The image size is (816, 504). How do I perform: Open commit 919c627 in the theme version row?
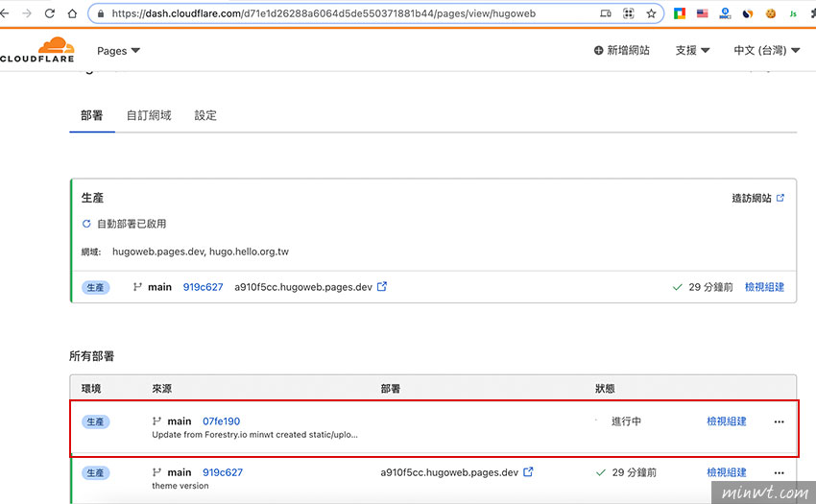223,472
